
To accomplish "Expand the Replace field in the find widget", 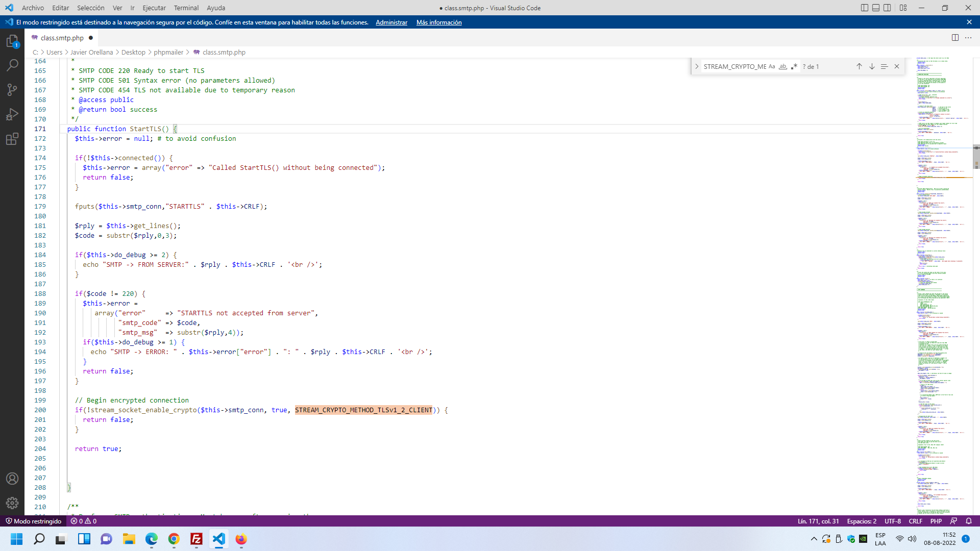I will click(x=697, y=66).
